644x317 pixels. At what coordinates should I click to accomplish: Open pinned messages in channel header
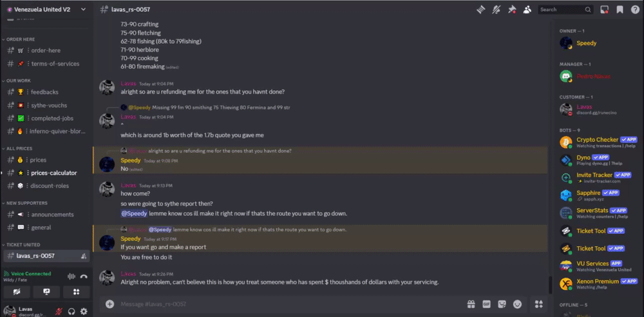tap(512, 10)
